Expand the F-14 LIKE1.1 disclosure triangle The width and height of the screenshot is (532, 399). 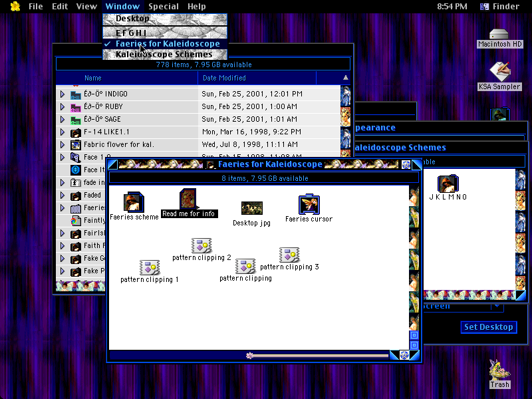click(x=63, y=132)
